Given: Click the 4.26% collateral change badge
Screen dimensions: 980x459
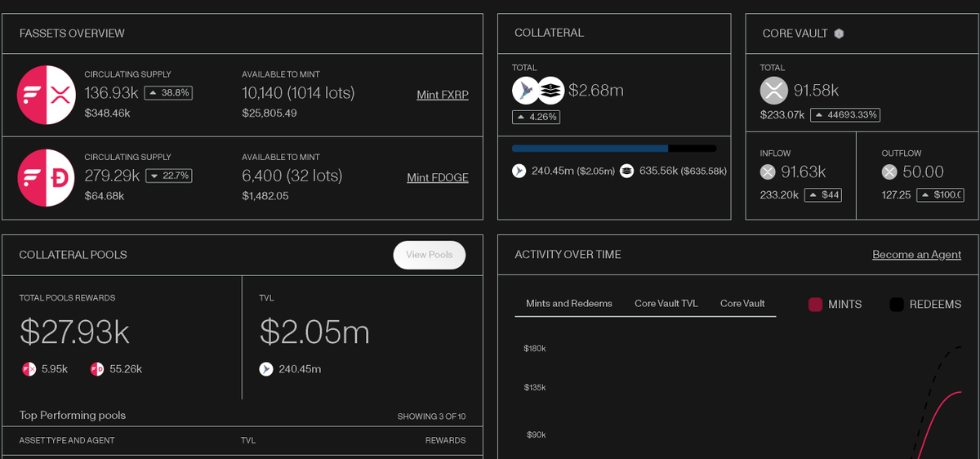Looking at the screenshot, I should point(536,117).
